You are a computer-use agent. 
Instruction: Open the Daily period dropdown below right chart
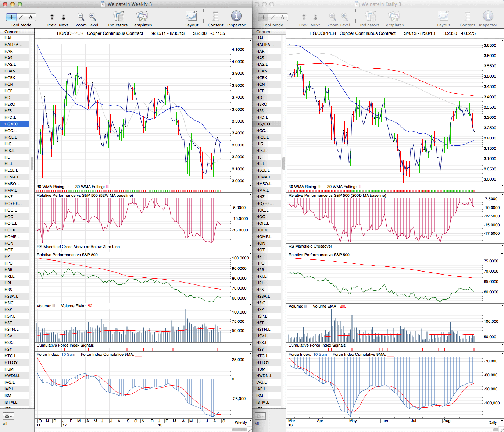(x=495, y=422)
